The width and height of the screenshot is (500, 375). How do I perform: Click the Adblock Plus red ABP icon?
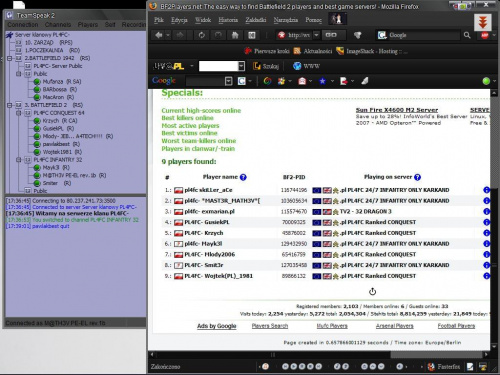(x=485, y=35)
